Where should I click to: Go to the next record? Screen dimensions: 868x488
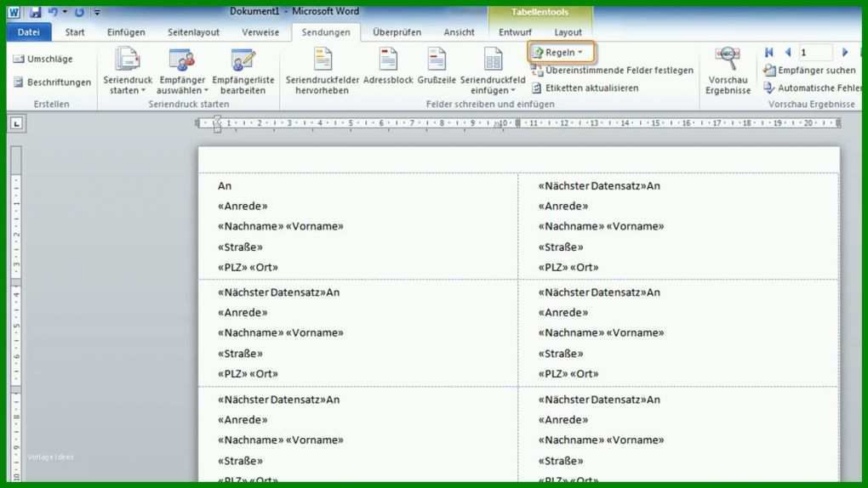845,53
